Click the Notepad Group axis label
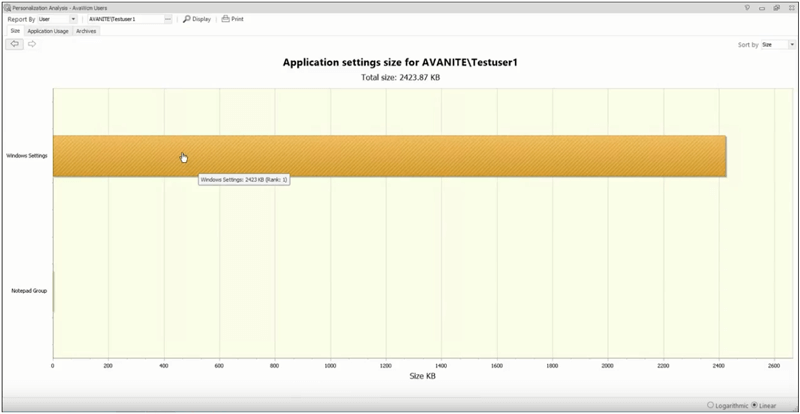The height and width of the screenshot is (414, 800). pyautogui.click(x=29, y=291)
